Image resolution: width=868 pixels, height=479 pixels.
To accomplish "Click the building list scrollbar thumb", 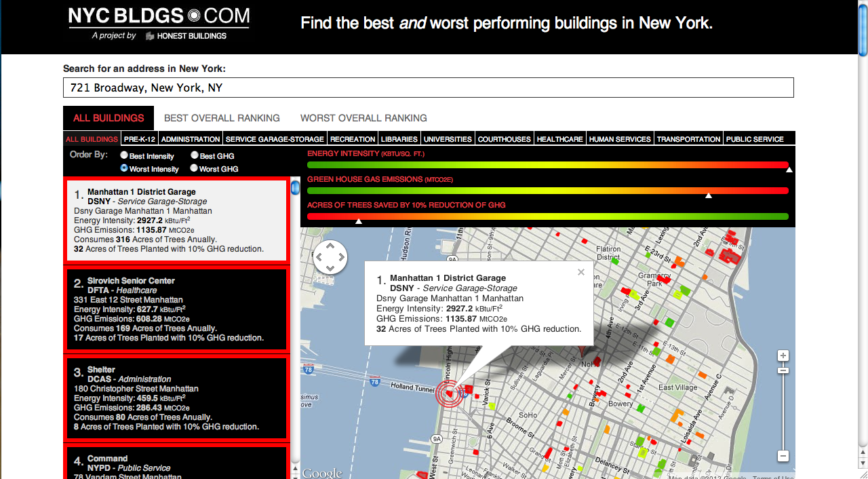I will (x=295, y=188).
